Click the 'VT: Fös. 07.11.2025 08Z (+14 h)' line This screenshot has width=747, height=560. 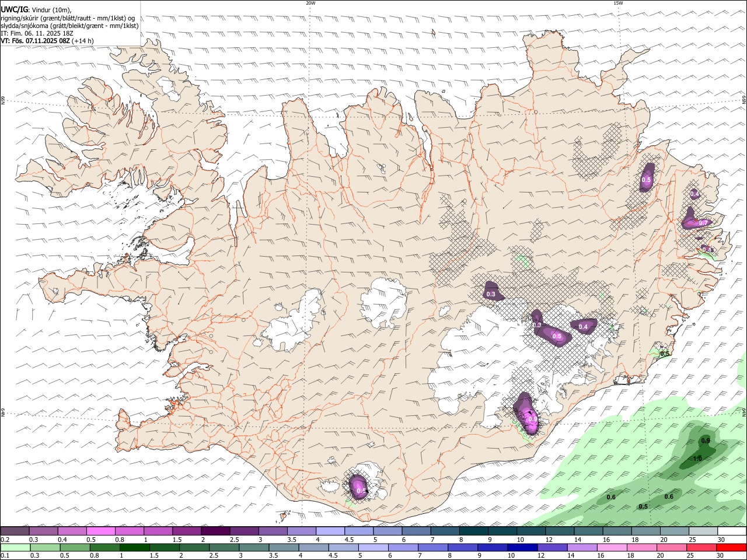point(47,41)
